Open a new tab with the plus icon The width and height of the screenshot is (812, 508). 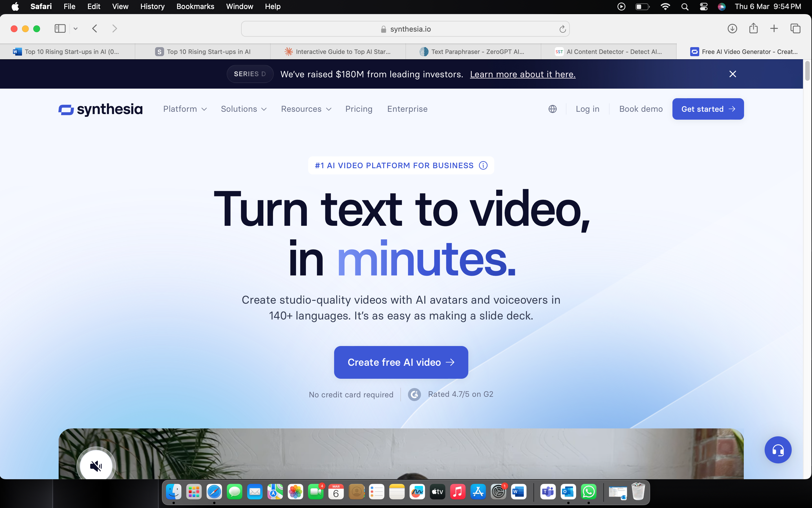(774, 29)
